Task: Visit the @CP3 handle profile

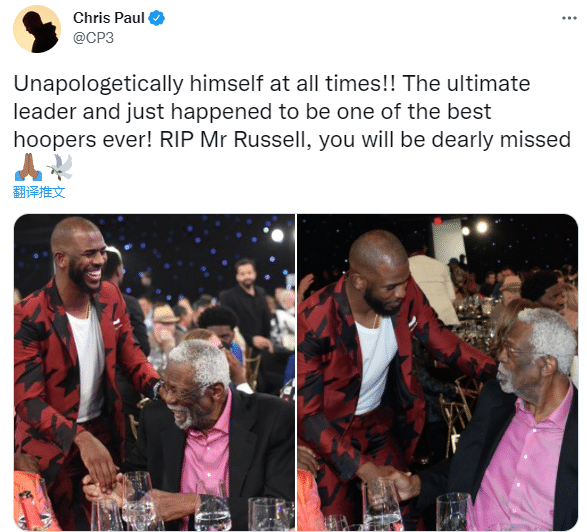Action: click(93, 38)
